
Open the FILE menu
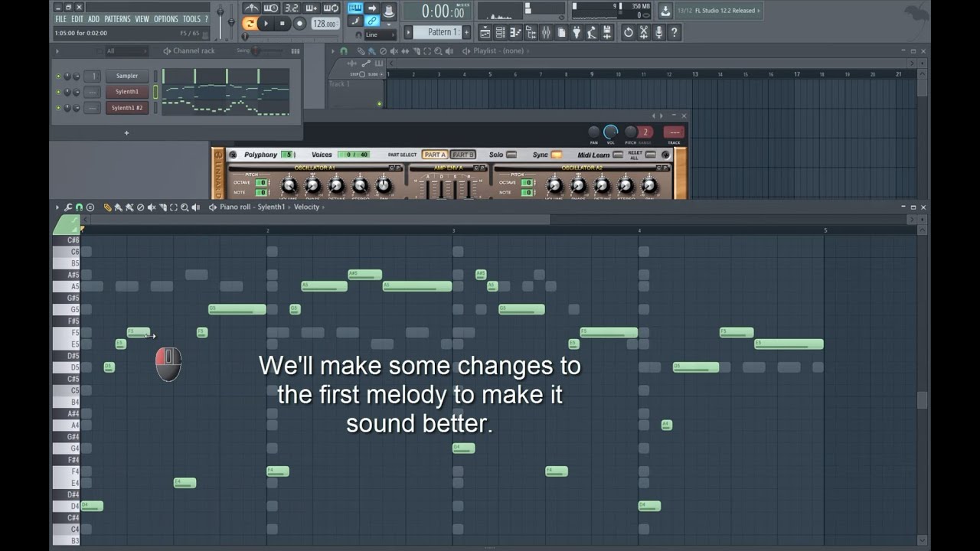[60, 19]
